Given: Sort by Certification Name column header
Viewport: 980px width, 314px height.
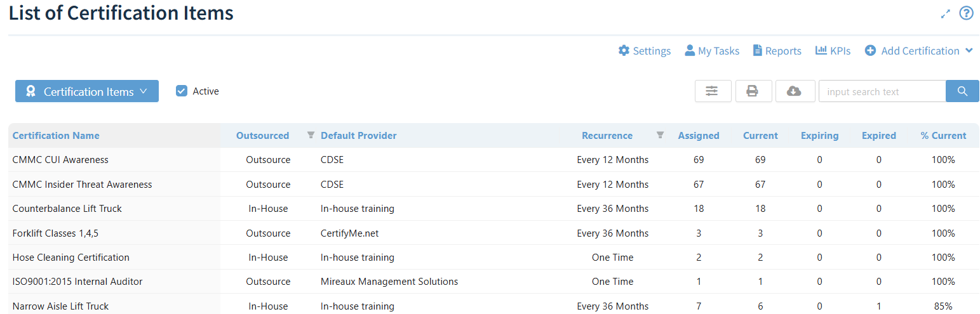Looking at the screenshot, I should 56,136.
